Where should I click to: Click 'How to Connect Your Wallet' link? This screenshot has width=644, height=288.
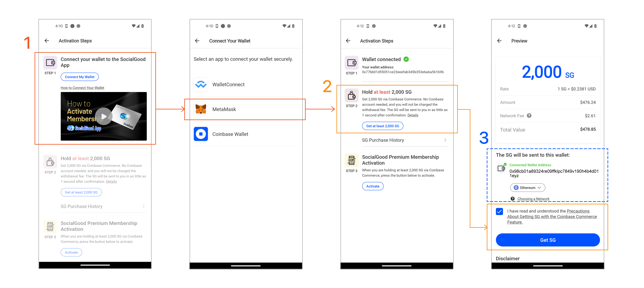click(82, 87)
